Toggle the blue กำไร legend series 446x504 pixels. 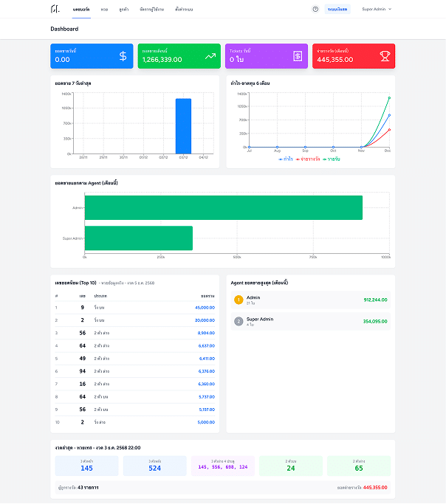[286, 159]
